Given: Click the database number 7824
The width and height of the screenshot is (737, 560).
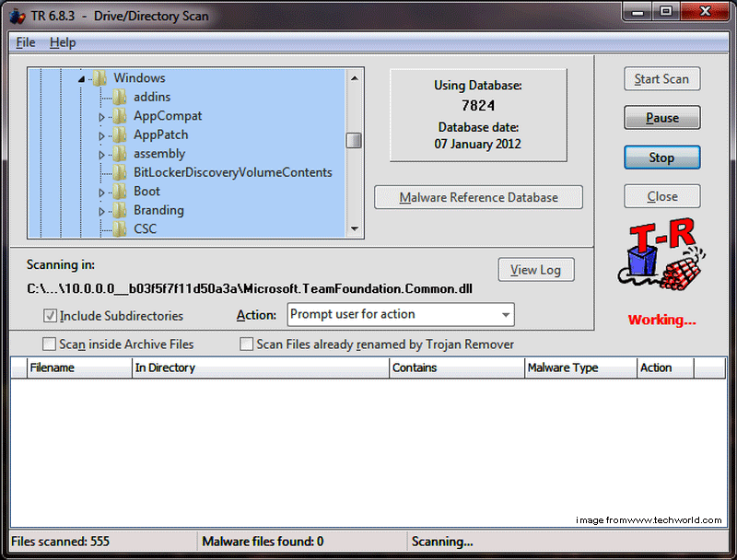Looking at the screenshot, I should click(x=478, y=106).
